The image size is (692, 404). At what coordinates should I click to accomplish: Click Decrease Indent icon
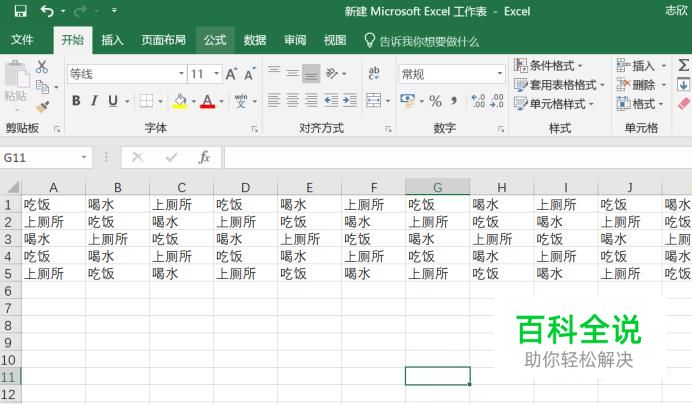[x=331, y=101]
